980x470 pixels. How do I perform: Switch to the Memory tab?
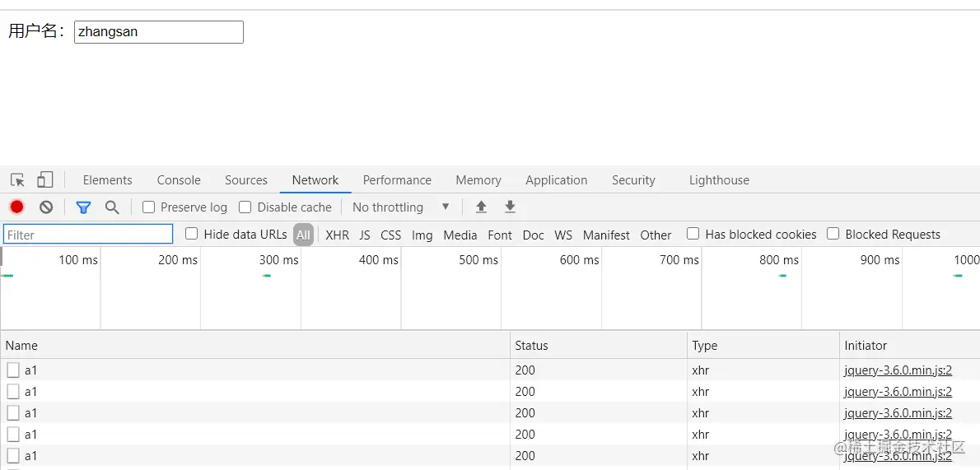[478, 180]
